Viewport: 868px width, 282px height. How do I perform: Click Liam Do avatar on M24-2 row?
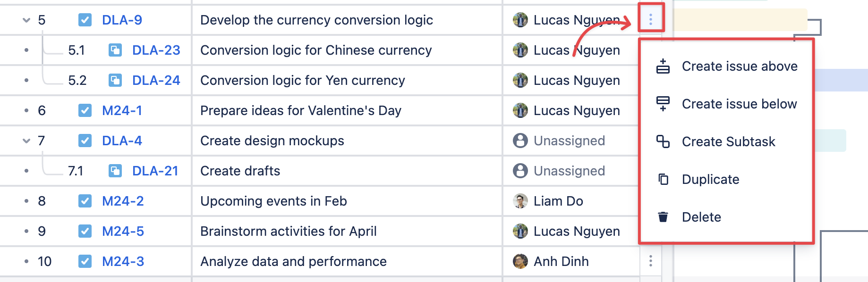[520, 201]
